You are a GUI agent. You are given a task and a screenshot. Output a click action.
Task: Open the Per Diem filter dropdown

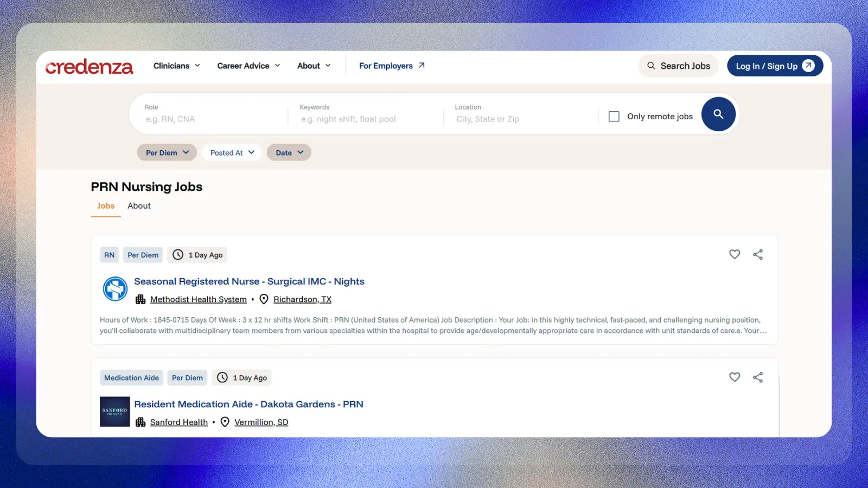click(x=167, y=152)
